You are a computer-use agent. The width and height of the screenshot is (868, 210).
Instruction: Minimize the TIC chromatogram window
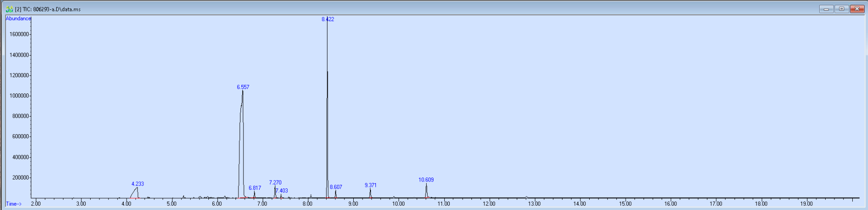point(826,9)
